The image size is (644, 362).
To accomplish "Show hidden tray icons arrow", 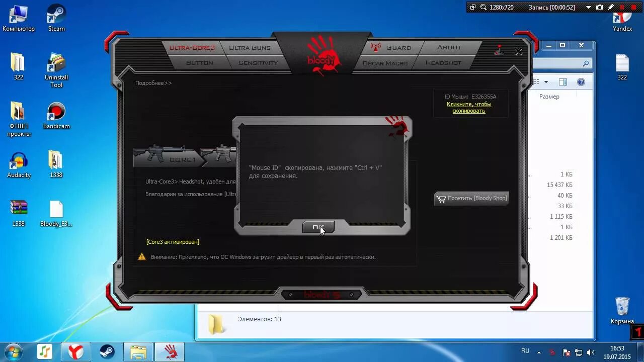I will 539,352.
